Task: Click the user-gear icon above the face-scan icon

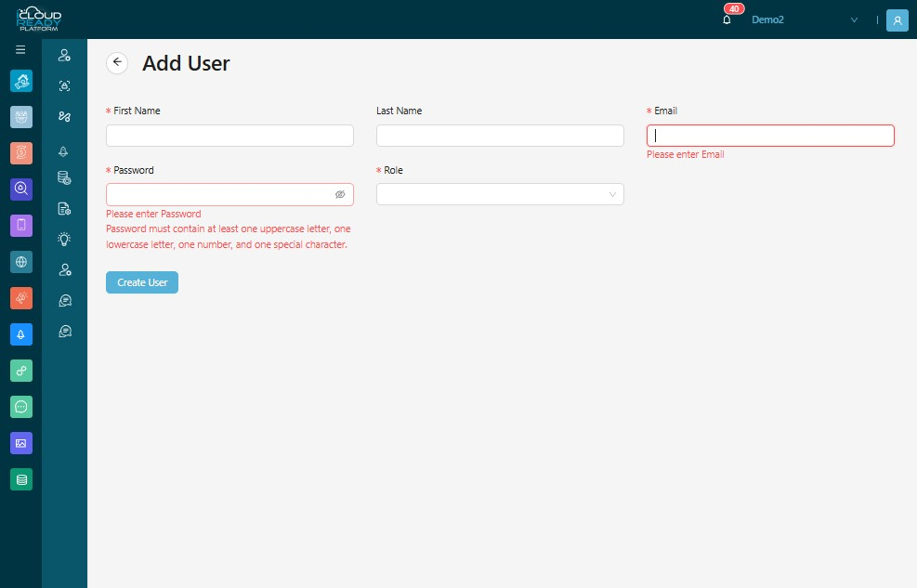Action: tap(64, 56)
